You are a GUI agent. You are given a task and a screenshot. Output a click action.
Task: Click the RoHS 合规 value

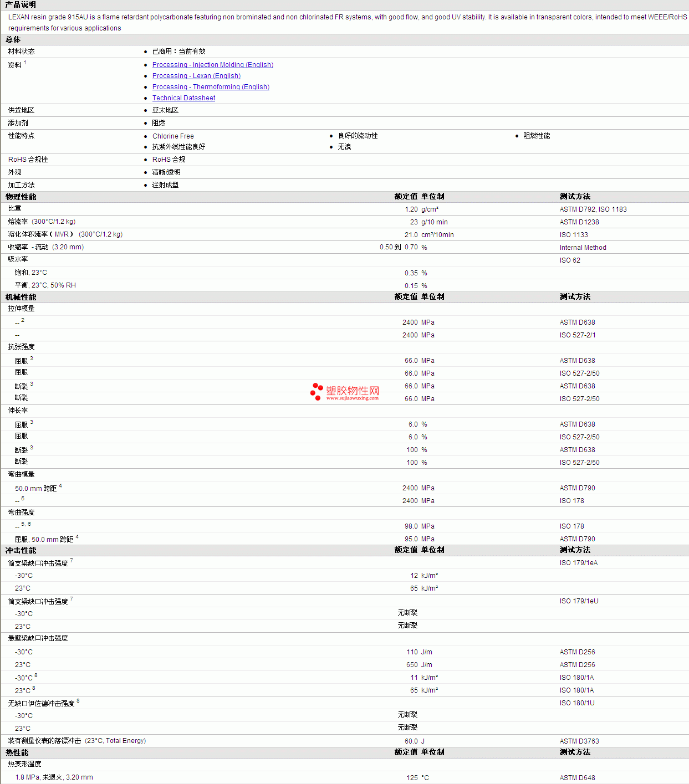(169, 160)
